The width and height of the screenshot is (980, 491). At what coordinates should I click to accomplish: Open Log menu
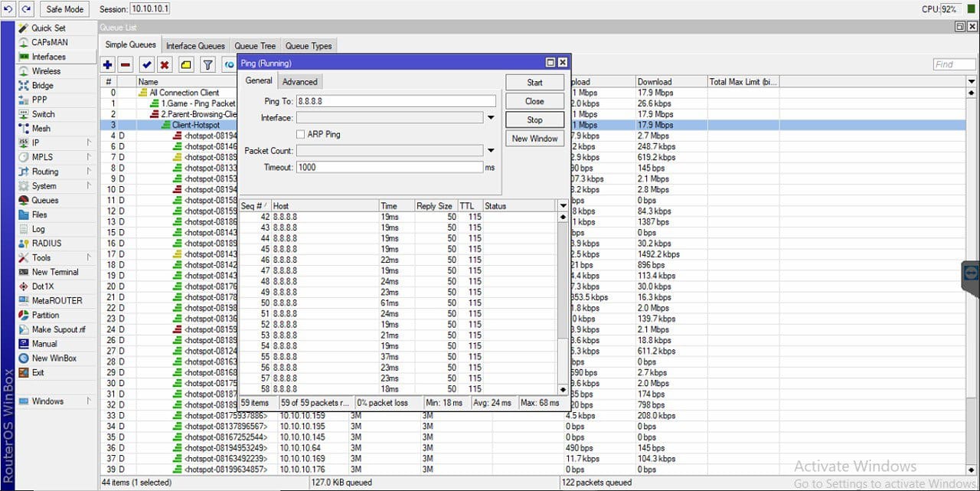[38, 229]
